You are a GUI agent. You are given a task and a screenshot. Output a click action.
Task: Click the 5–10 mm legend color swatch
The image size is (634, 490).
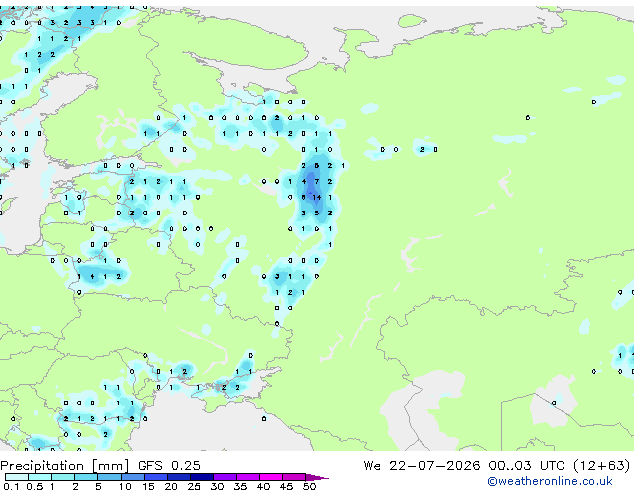pyautogui.click(x=109, y=477)
